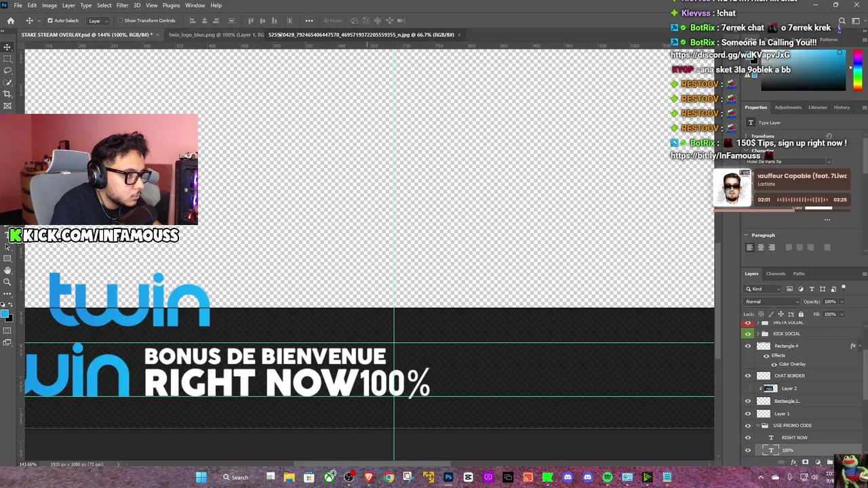
Task: Select the Move tool in the toolbar
Action: tap(7, 46)
